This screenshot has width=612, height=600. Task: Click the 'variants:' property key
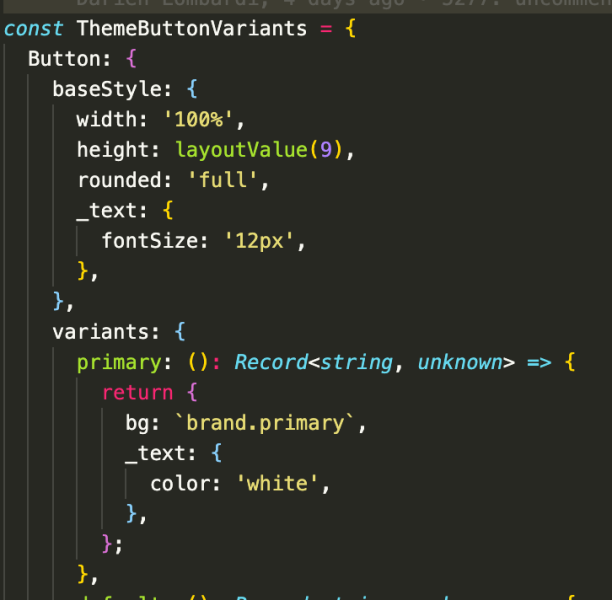pyautogui.click(x=106, y=332)
